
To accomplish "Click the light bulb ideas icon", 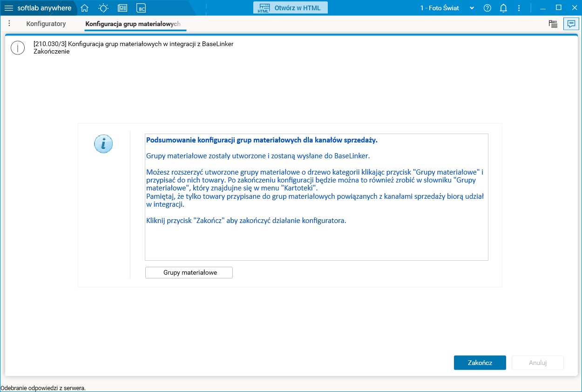I will (103, 8).
